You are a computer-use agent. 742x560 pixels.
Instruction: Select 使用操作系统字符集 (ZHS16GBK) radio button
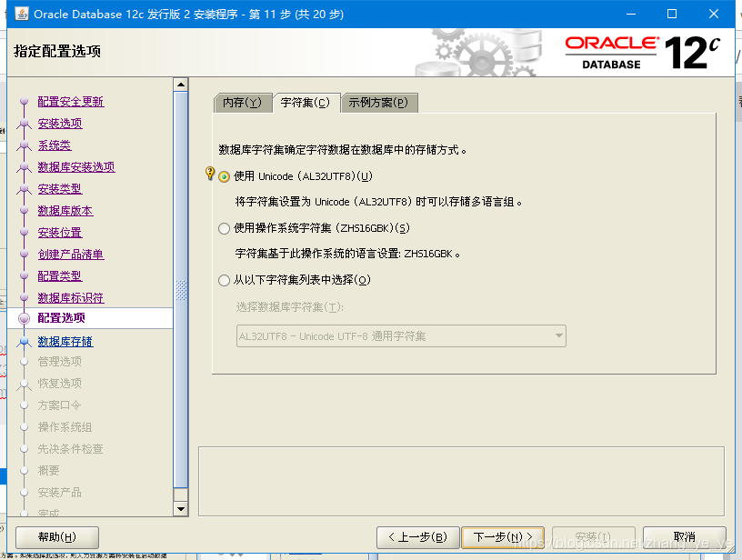point(225,228)
